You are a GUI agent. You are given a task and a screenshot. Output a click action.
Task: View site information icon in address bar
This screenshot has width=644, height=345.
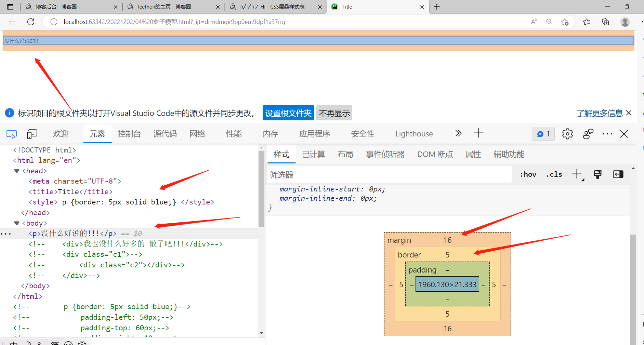pyautogui.click(x=54, y=22)
